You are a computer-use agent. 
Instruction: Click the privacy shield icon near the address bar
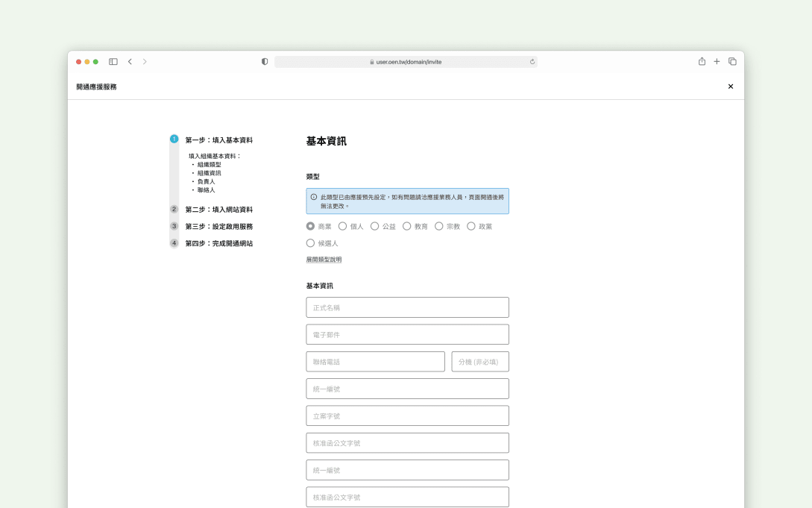[264, 61]
